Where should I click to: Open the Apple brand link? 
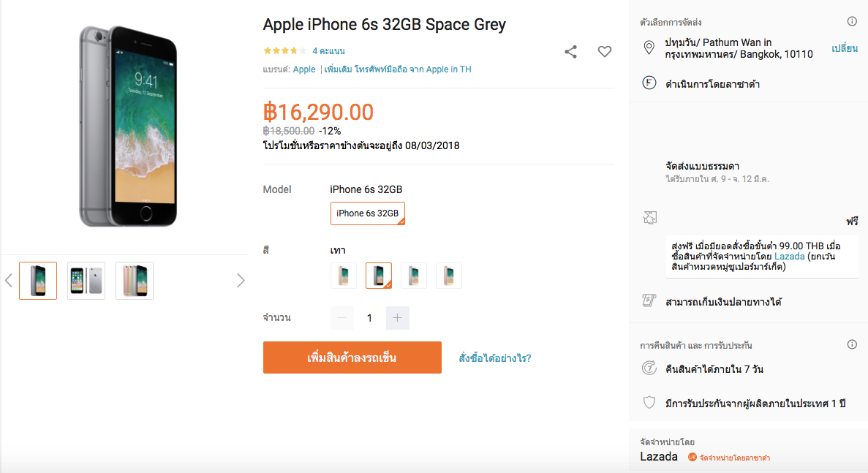click(304, 69)
